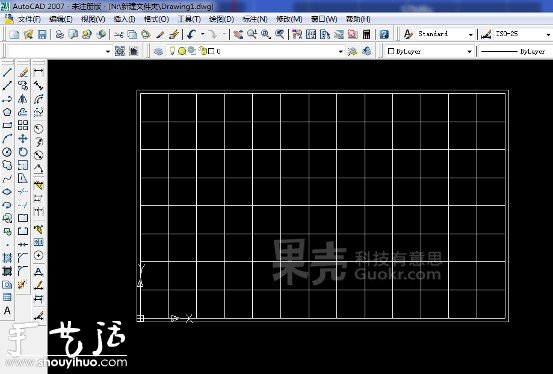Select the Offset tool
The image size is (553, 374).
point(23,112)
